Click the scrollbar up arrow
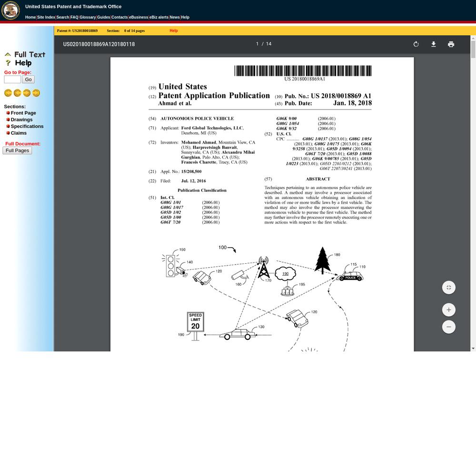This screenshot has height=476, width=476. coord(473,38)
